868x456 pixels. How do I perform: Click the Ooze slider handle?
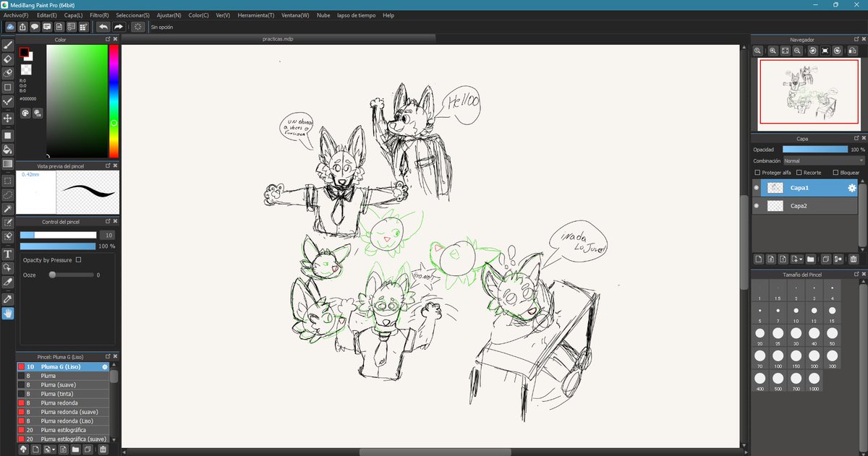[x=52, y=275]
